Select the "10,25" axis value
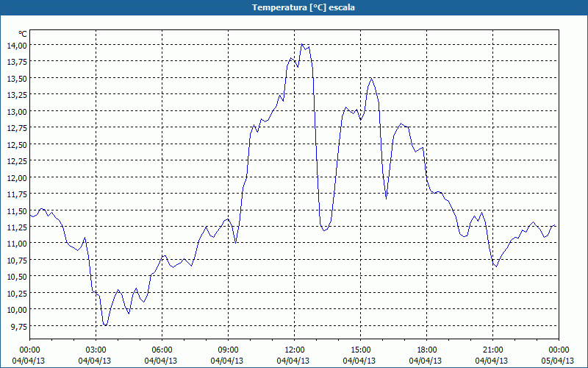Image resolution: width=588 pixels, height=368 pixels. [17, 293]
